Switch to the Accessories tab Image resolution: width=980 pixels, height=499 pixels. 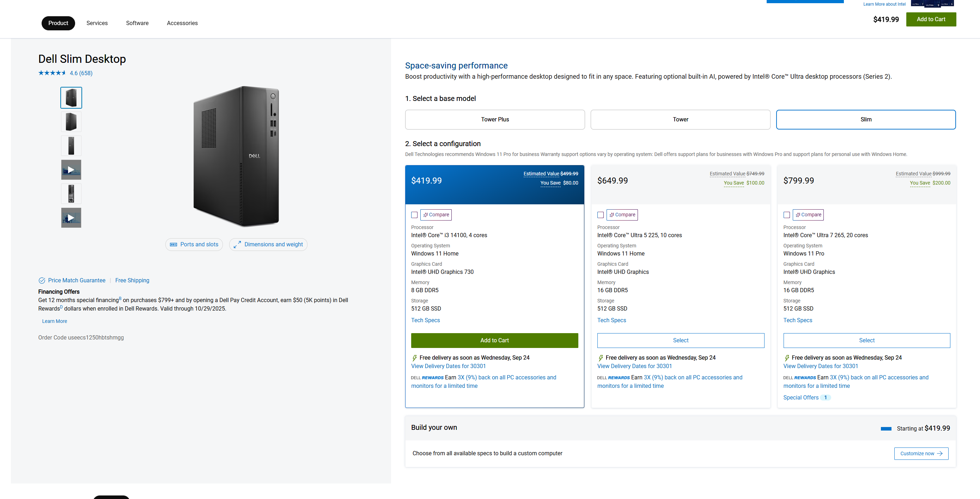click(x=182, y=23)
